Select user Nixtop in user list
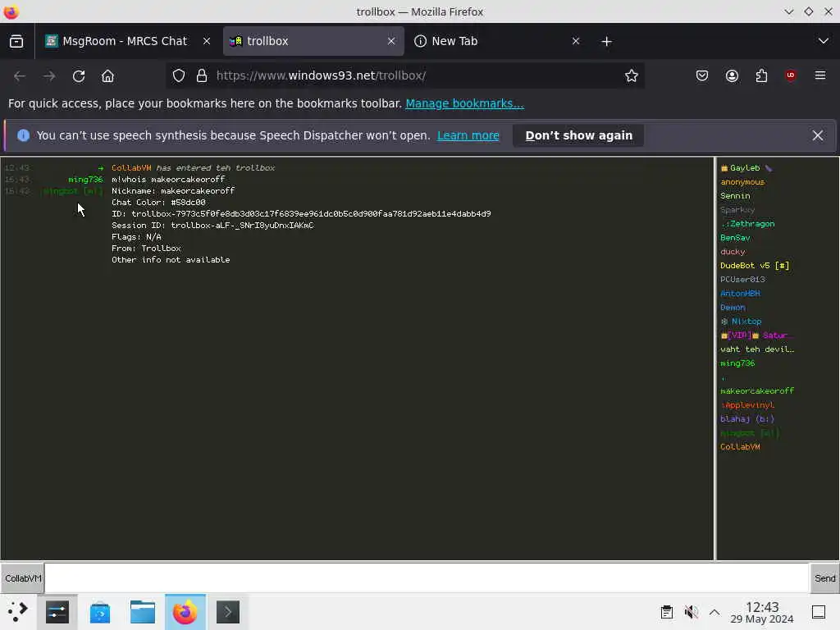 click(x=741, y=322)
